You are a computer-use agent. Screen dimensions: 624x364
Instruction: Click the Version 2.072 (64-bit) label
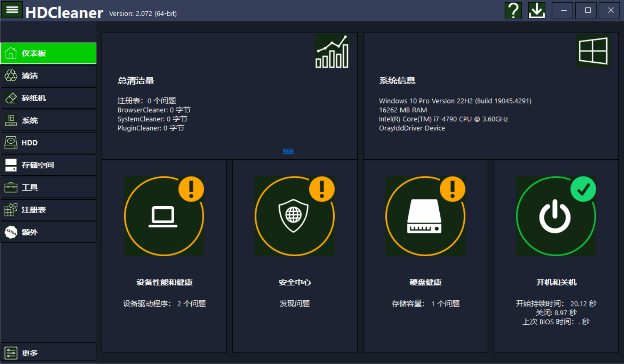click(x=143, y=14)
